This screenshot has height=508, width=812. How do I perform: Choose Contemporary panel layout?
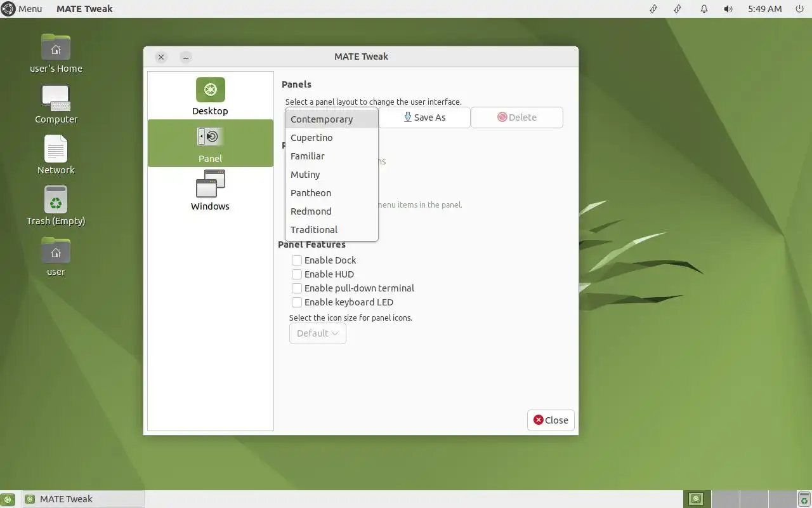pos(332,119)
